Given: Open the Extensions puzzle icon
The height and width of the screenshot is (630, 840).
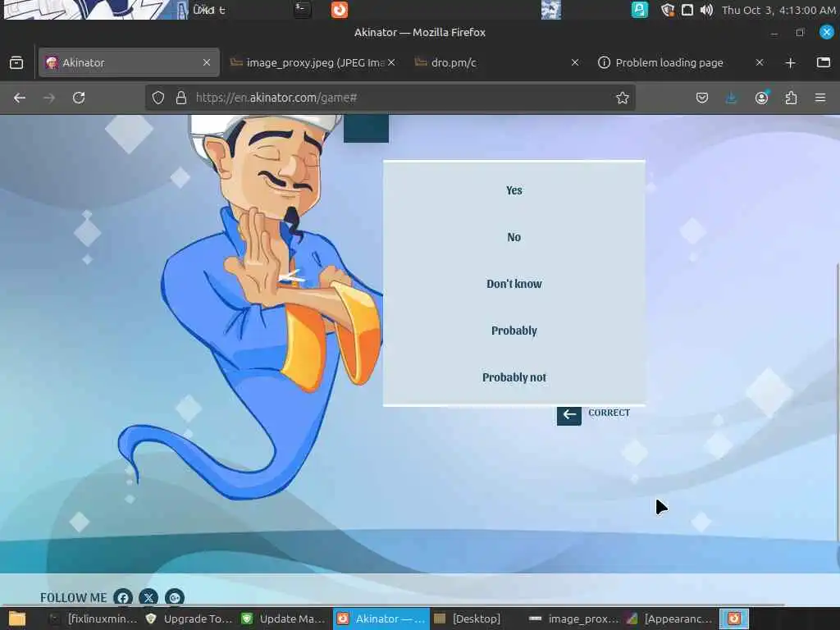Looking at the screenshot, I should (791, 98).
